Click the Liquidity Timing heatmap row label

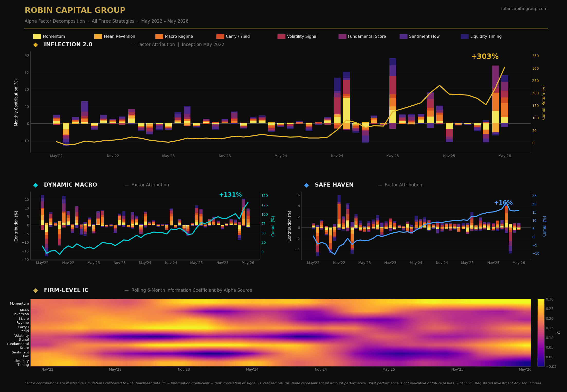click(x=22, y=363)
